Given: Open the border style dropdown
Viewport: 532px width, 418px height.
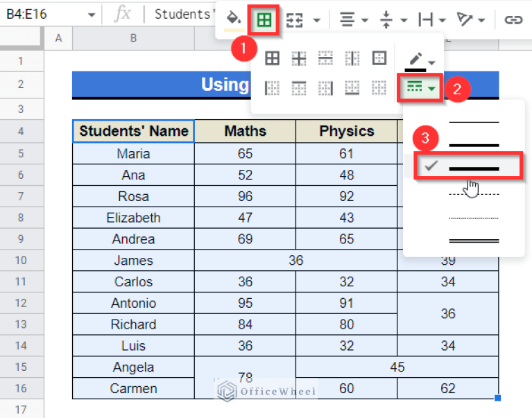Looking at the screenshot, I should pos(420,89).
